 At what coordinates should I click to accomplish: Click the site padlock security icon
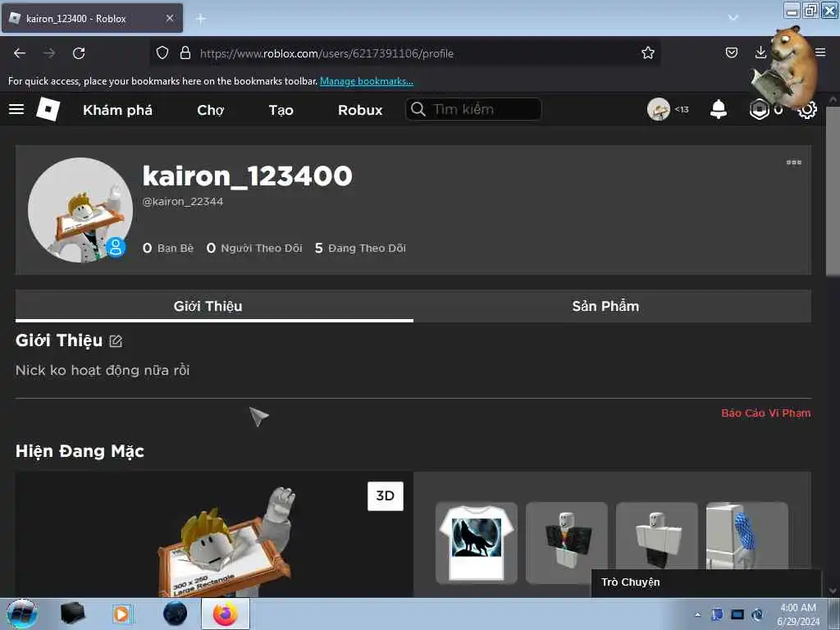tap(185, 52)
